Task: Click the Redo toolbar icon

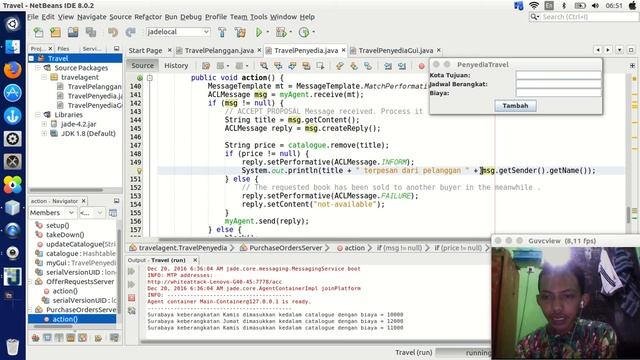Action: (130, 32)
